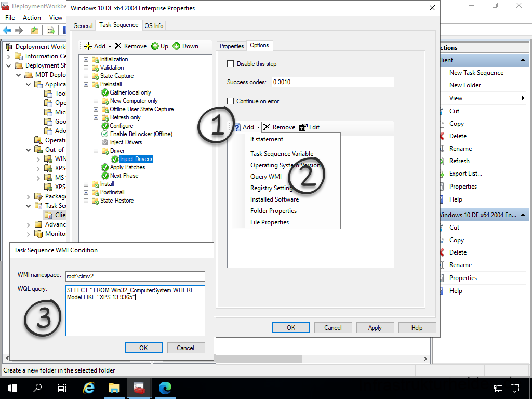Collapse the Preinstall group

[x=86, y=84]
